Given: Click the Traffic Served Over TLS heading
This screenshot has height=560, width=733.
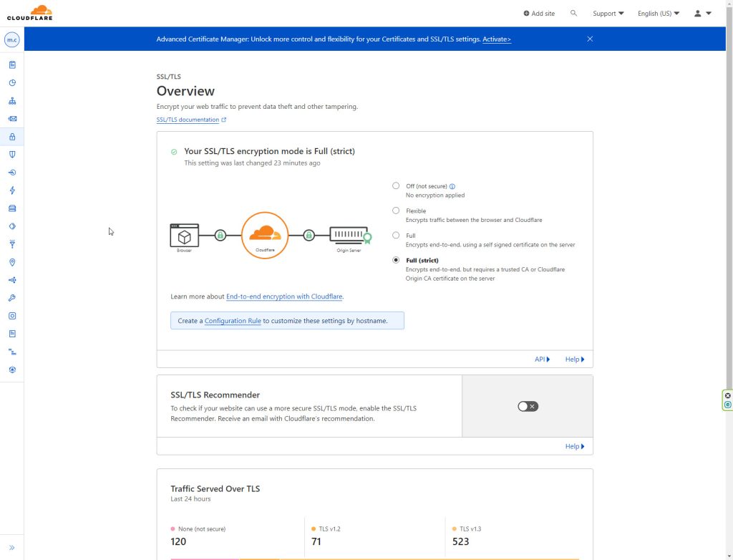Looking at the screenshot, I should point(215,489).
